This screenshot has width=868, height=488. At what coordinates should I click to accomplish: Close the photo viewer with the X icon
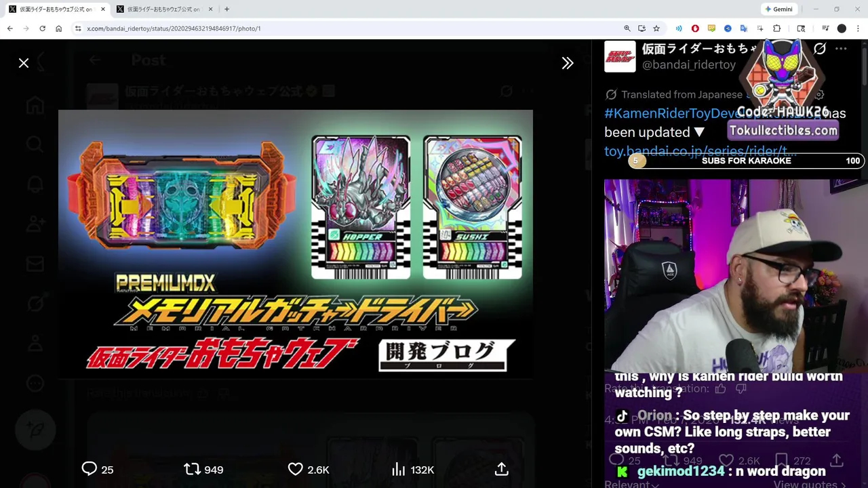tap(24, 63)
